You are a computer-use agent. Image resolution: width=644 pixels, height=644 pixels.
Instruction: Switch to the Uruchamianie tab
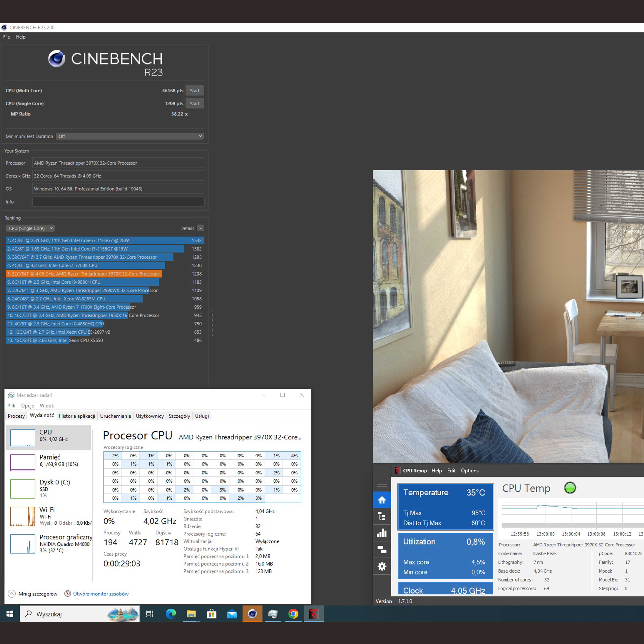[x=115, y=416]
